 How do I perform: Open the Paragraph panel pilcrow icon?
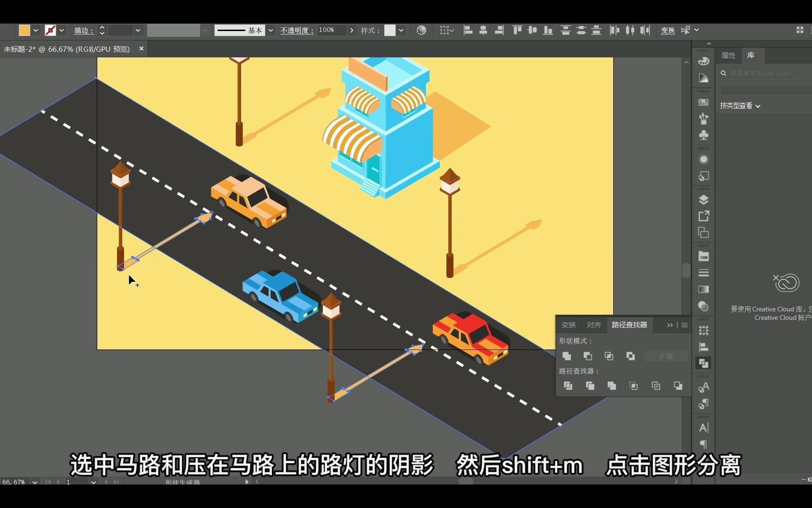pos(703,444)
